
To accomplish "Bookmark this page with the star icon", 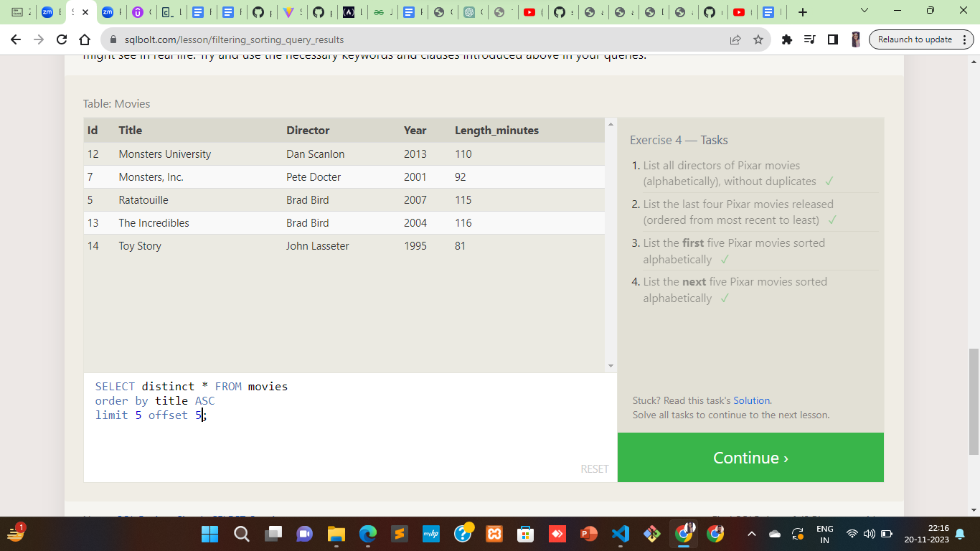I will point(758,39).
